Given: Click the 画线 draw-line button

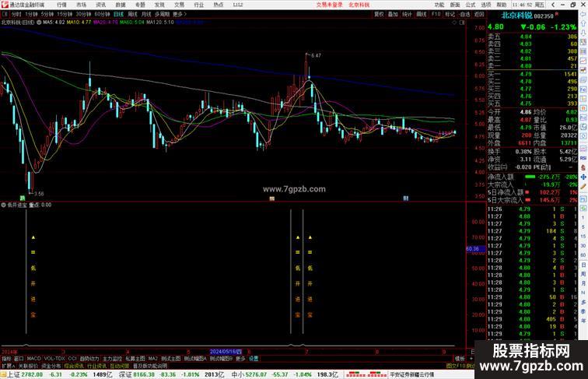Looking at the screenshot, I should pyautogui.click(x=422, y=14).
